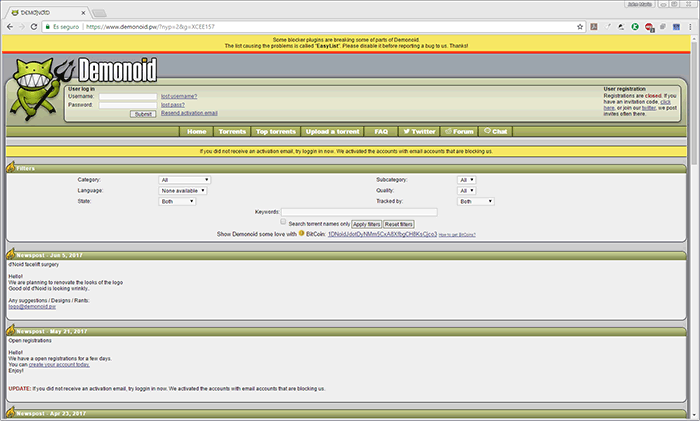Focus the Password input field
This screenshot has height=421, width=700.
pyautogui.click(x=128, y=105)
